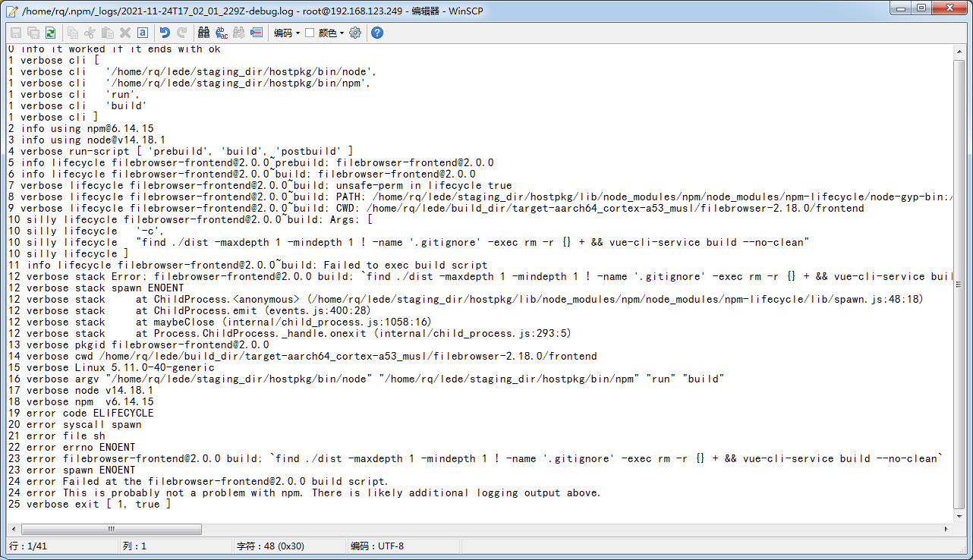Click the line 'error syscall spawn'
The width and height of the screenshot is (973, 560).
tap(75, 424)
